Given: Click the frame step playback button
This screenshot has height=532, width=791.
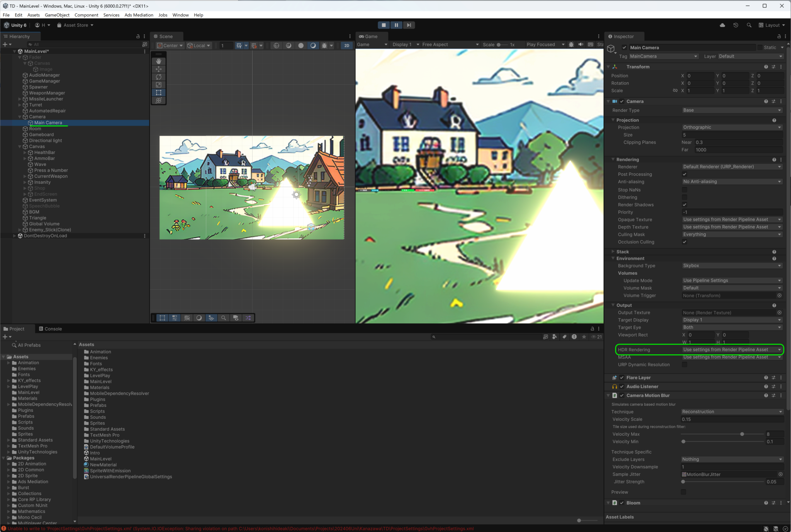Looking at the screenshot, I should point(409,25).
